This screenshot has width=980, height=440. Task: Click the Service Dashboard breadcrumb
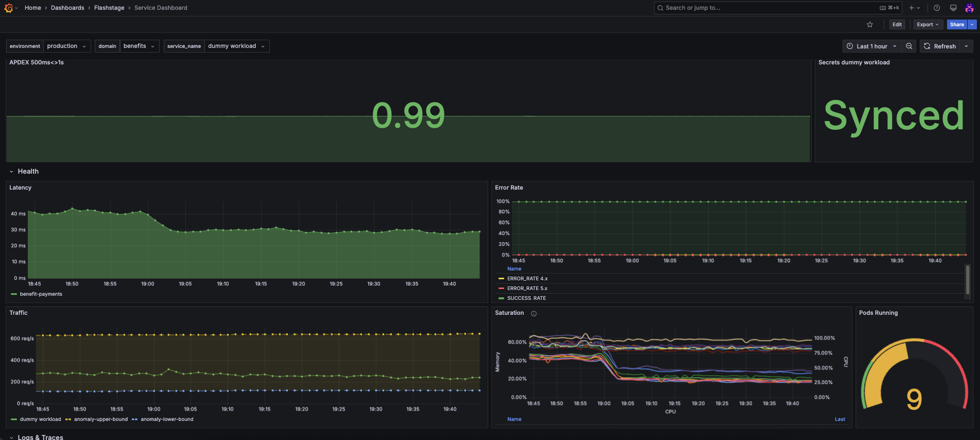click(161, 8)
